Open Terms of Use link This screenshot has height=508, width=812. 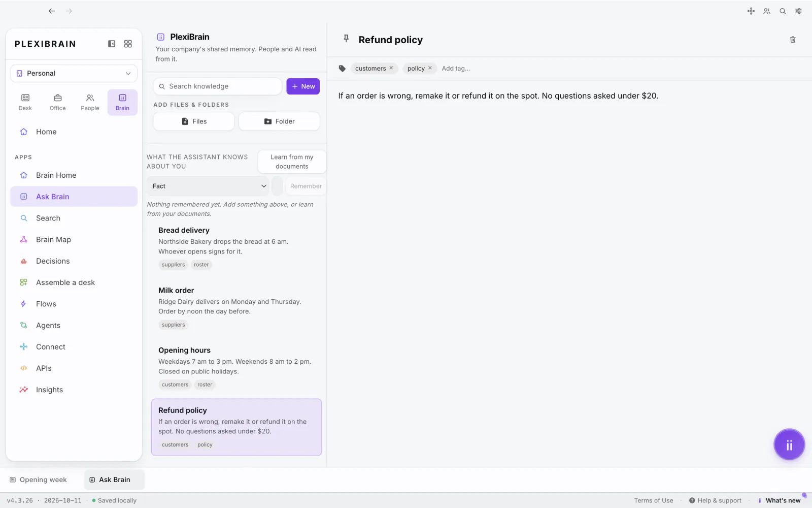click(x=653, y=500)
